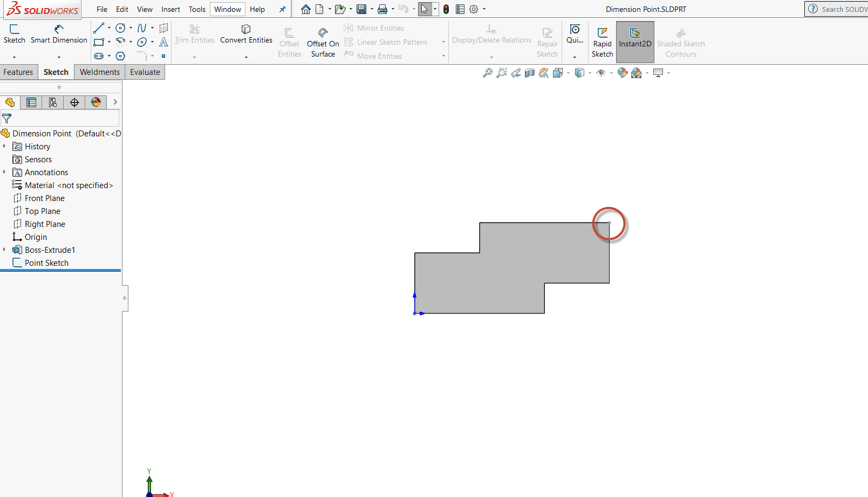Switch to the Features tab
The image size is (868, 497).
tap(18, 72)
